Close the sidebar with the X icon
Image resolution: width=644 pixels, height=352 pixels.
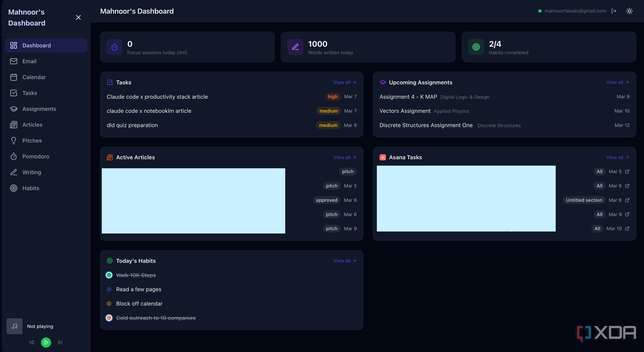click(78, 17)
